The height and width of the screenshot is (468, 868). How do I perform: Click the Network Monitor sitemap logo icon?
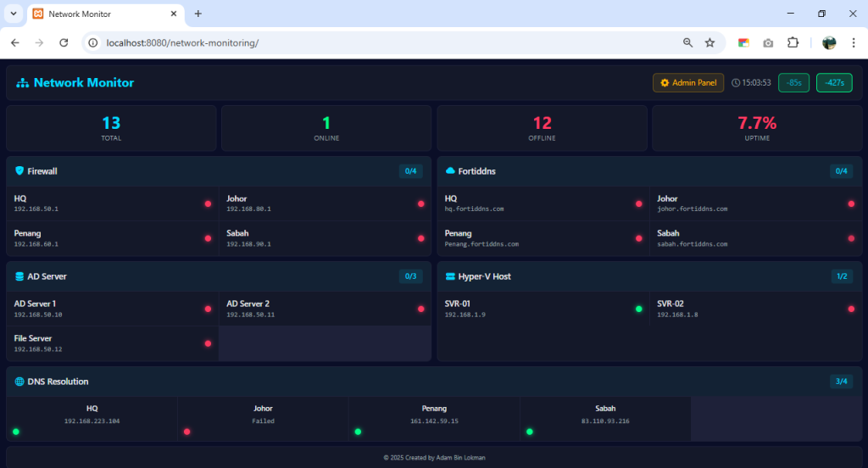(22, 83)
